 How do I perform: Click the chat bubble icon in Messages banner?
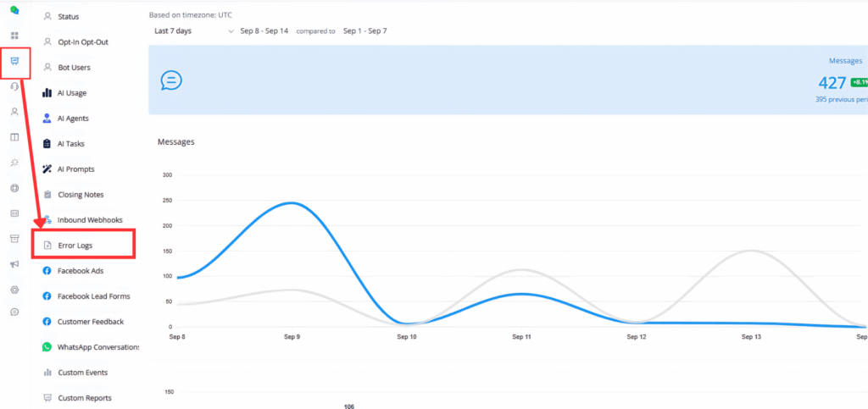pyautogui.click(x=171, y=80)
